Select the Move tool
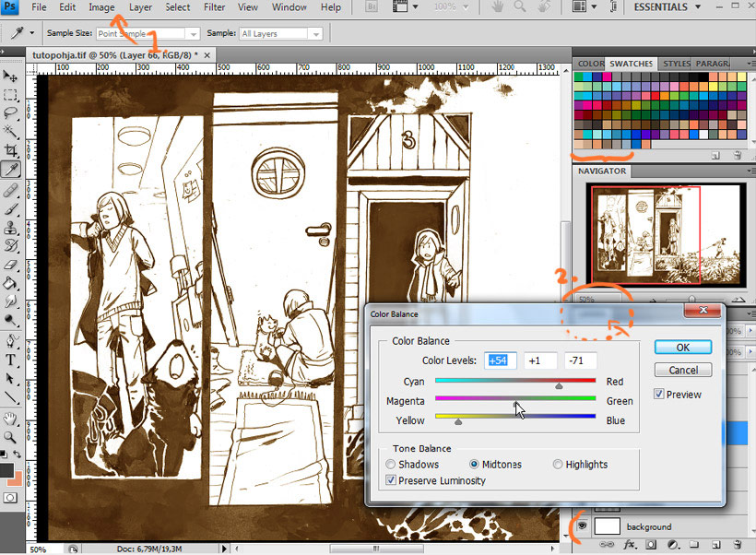 [11, 77]
